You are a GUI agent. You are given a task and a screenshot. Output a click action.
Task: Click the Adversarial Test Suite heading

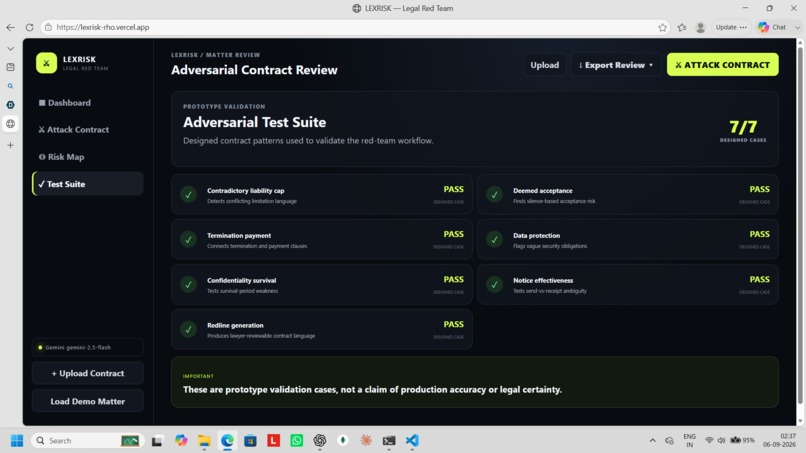254,122
